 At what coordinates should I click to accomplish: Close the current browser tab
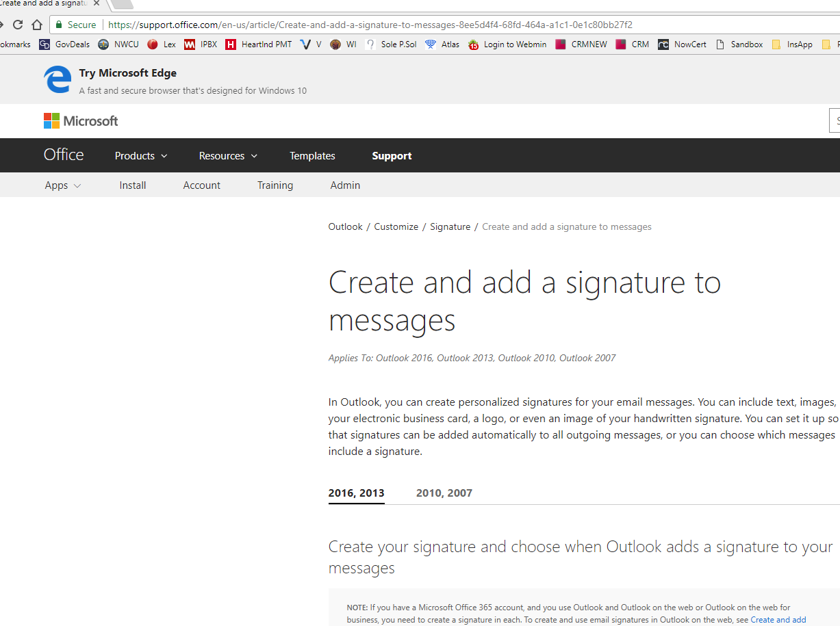(x=97, y=3)
